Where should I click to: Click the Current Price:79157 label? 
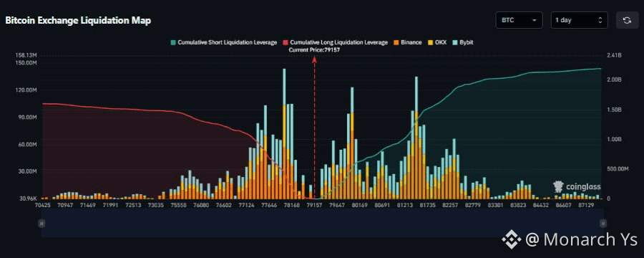pos(314,49)
